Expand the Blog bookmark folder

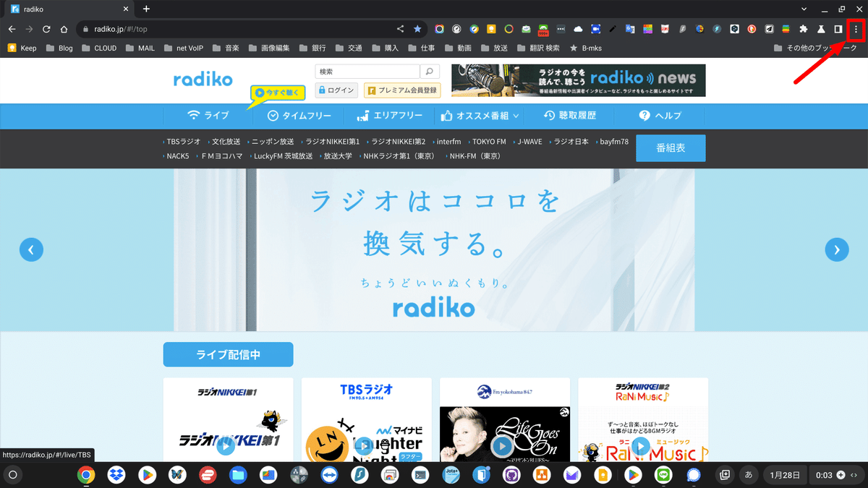pyautogui.click(x=59, y=48)
